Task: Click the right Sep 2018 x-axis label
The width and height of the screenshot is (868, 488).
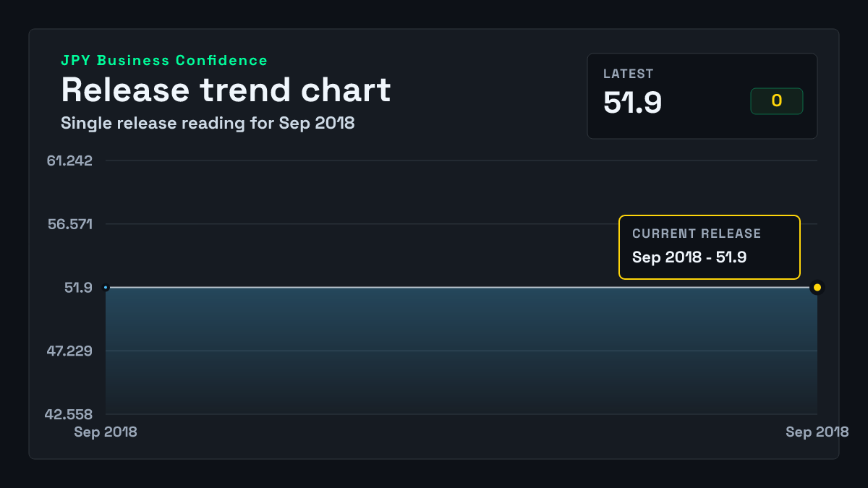Action: click(x=817, y=432)
